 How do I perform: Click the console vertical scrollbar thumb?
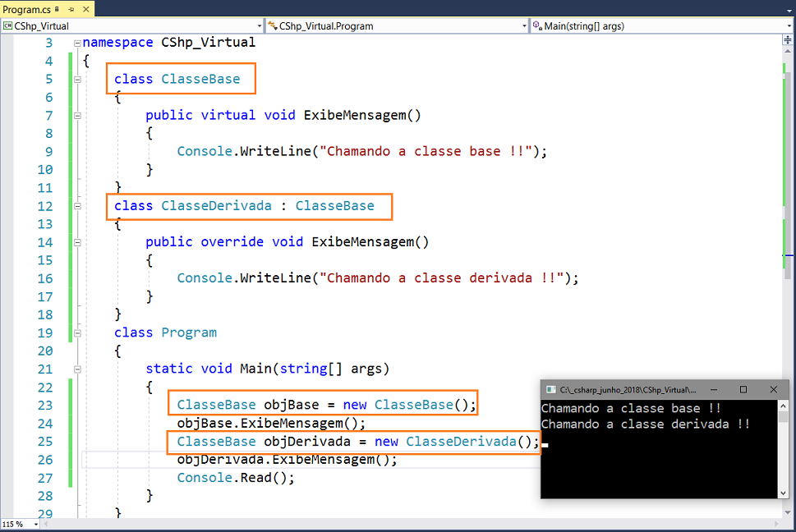coord(783,417)
